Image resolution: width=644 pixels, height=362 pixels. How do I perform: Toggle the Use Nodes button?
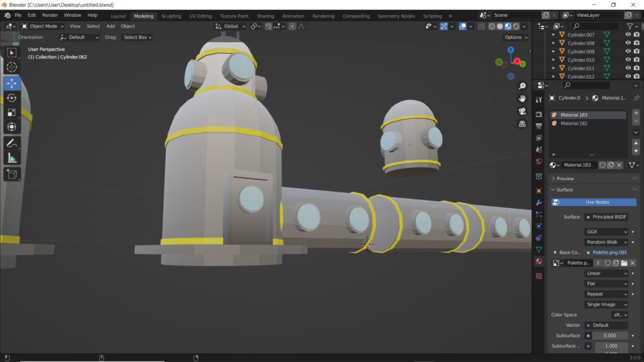[x=594, y=202]
